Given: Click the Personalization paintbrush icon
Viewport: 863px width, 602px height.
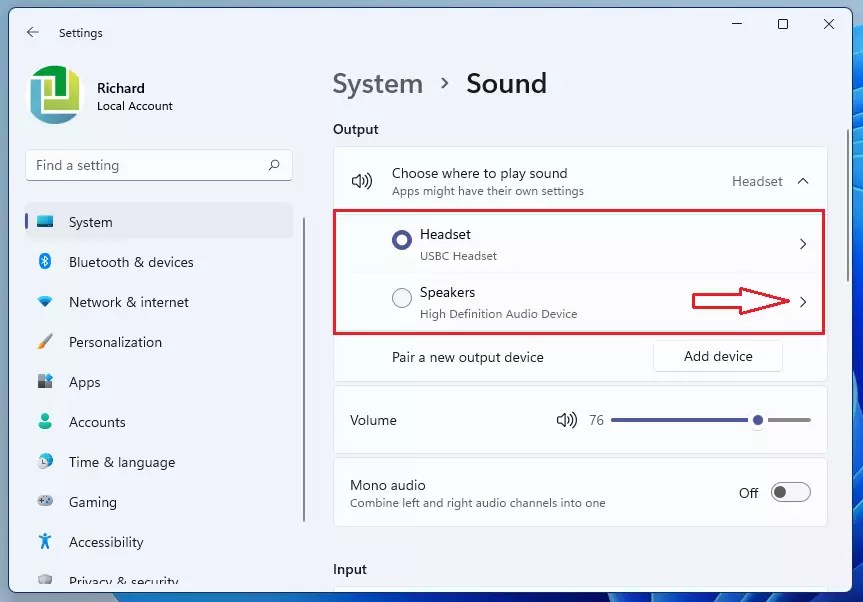Looking at the screenshot, I should (x=44, y=342).
